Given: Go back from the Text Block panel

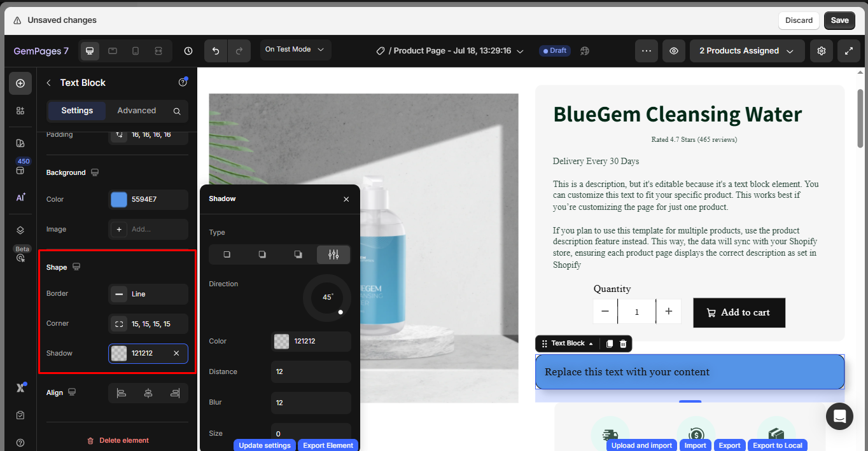Looking at the screenshot, I should (x=48, y=83).
